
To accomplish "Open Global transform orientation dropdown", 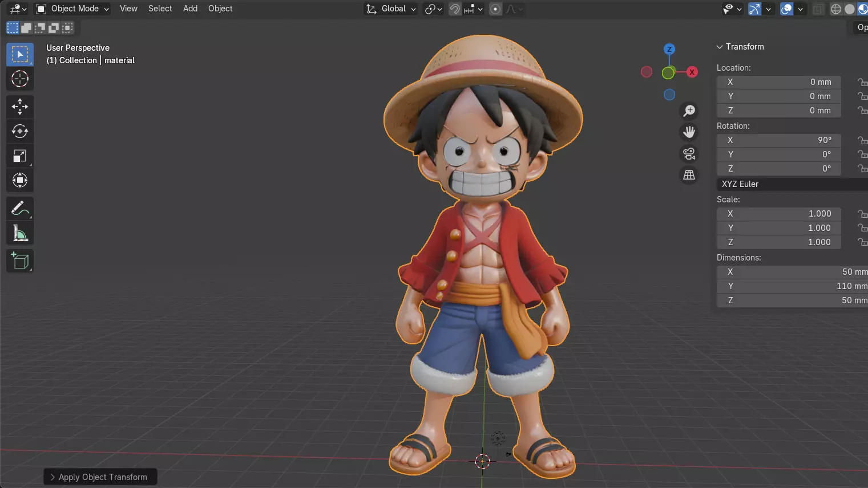I will pyautogui.click(x=391, y=9).
